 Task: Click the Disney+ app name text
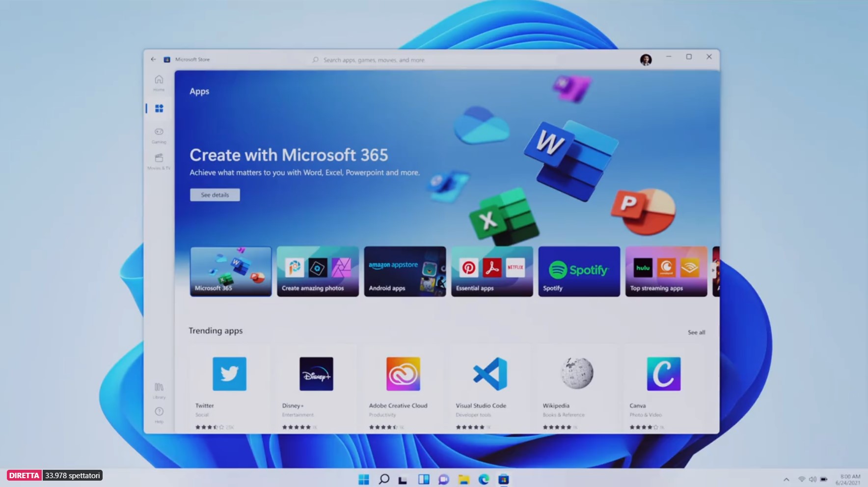point(293,406)
